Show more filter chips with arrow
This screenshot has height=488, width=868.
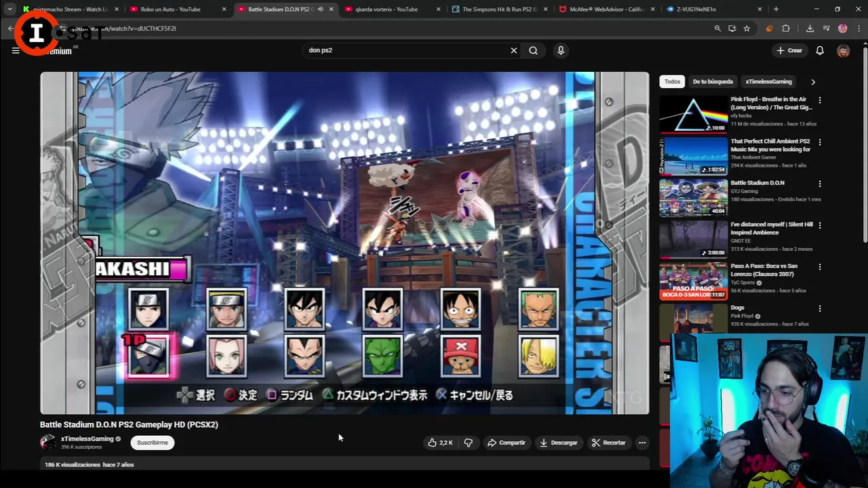tap(813, 82)
